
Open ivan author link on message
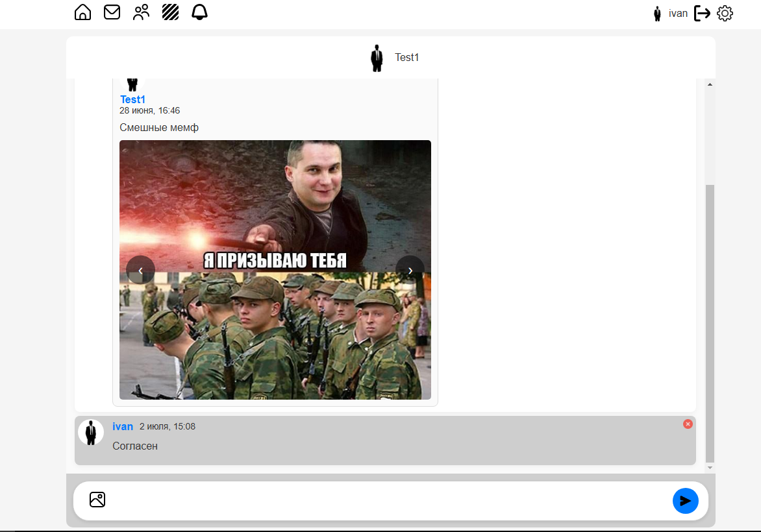coord(123,426)
